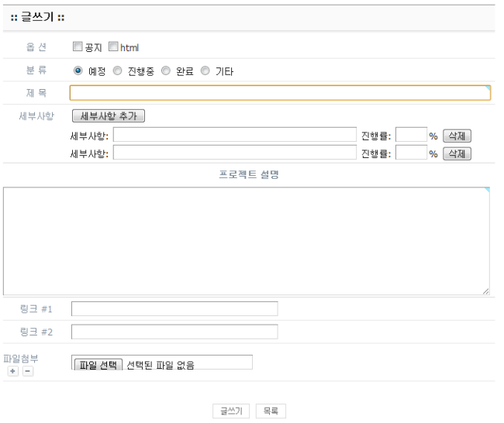
Task: Submit the post with 글쓰기 button
Action: tap(231, 411)
